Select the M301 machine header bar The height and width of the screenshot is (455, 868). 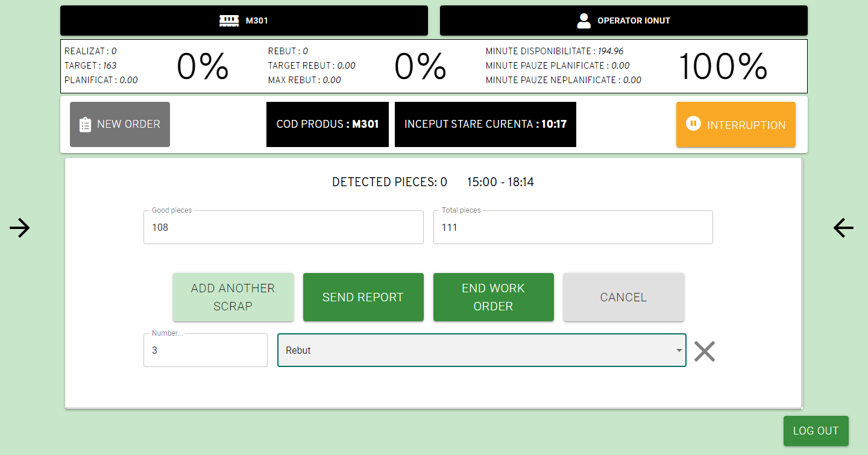[244, 20]
